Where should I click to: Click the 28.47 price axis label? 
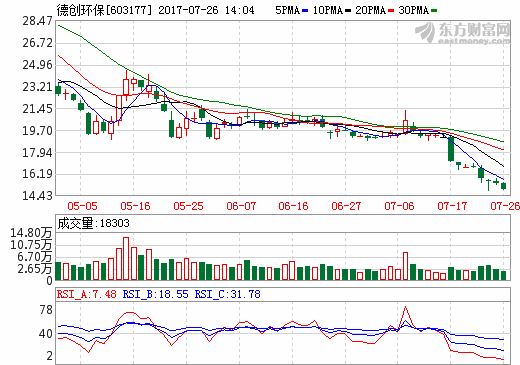pyautogui.click(x=37, y=21)
